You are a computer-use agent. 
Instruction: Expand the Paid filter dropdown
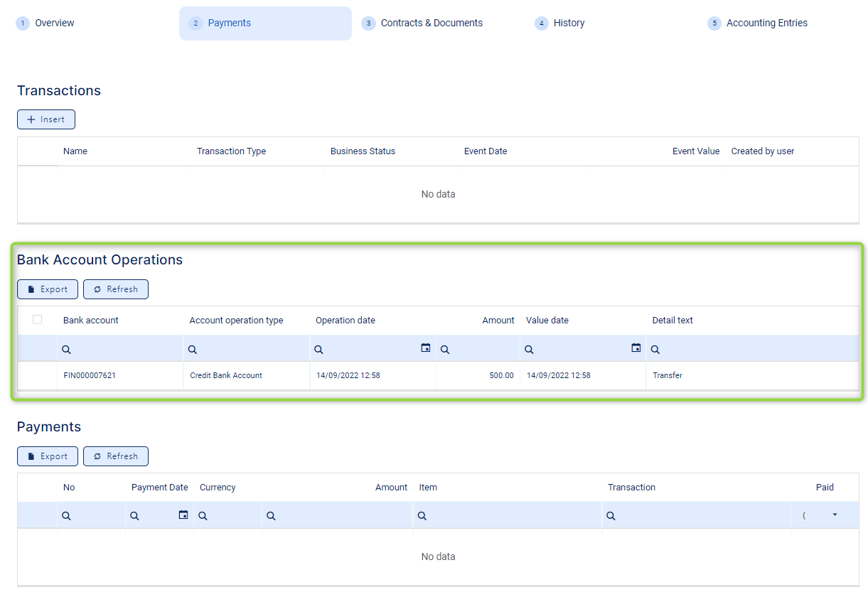click(834, 515)
